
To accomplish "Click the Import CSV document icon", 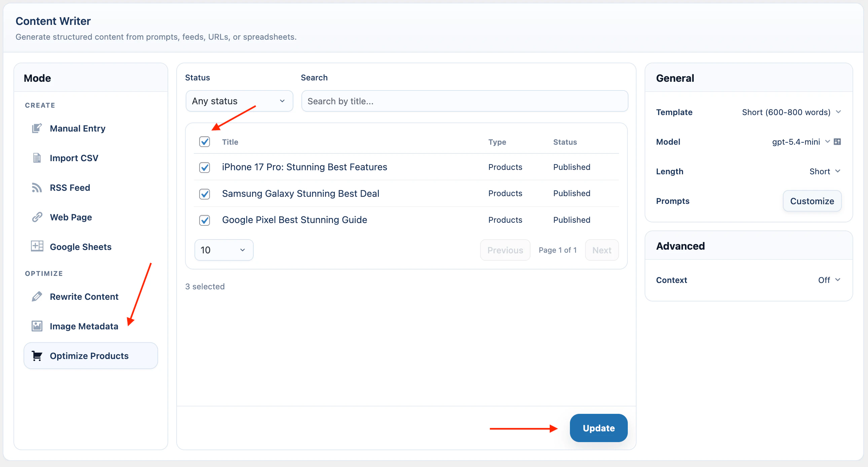I will pyautogui.click(x=37, y=158).
